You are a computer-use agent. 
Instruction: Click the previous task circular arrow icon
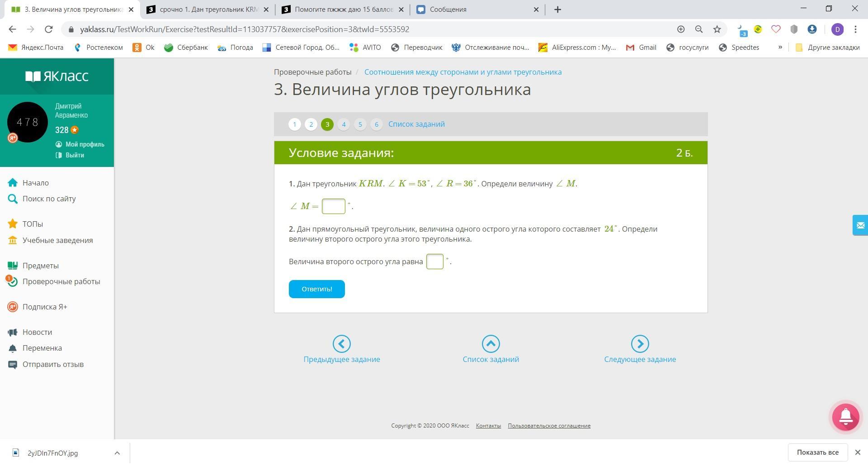[x=342, y=344]
